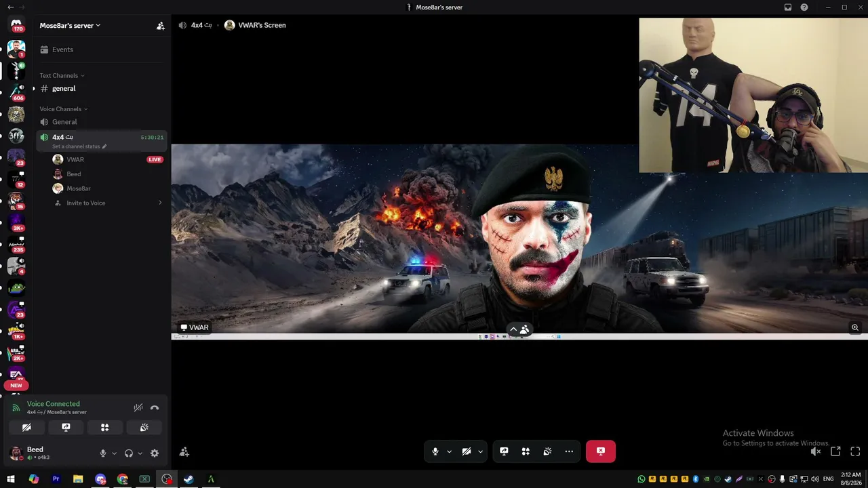Disconnect from voice using phone icon
This screenshot has width=868, height=488.
(x=155, y=407)
